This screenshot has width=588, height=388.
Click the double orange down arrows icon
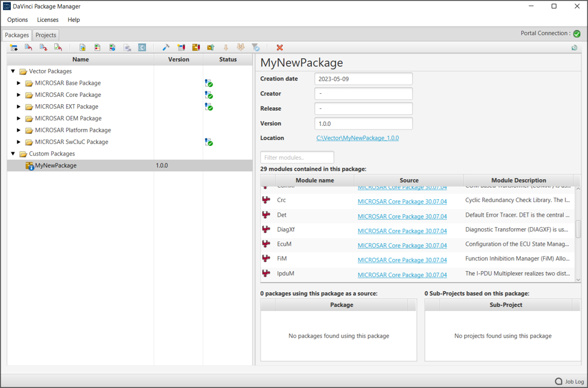pos(240,48)
